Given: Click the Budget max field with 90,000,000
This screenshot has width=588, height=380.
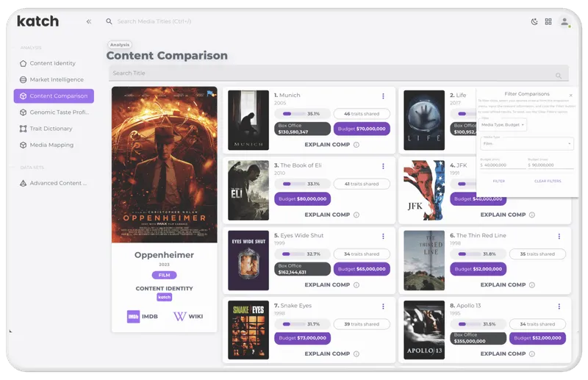Looking at the screenshot, I should point(551,165).
